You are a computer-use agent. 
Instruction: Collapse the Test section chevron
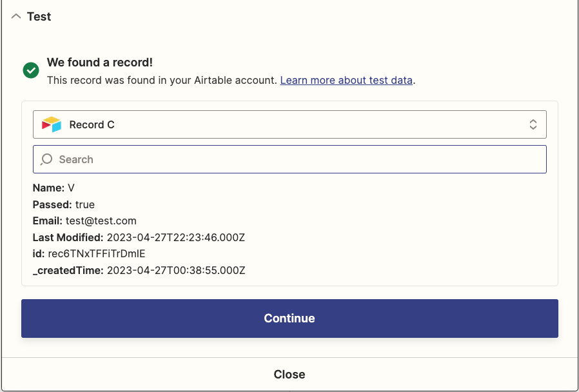pos(16,17)
